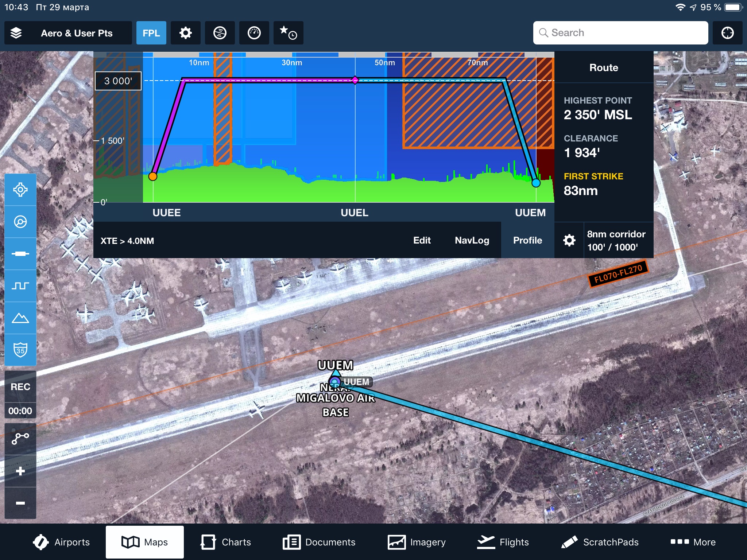Screen dimensions: 747x560
Task: Open the globe overlay icon in toolbar
Action: [220, 33]
